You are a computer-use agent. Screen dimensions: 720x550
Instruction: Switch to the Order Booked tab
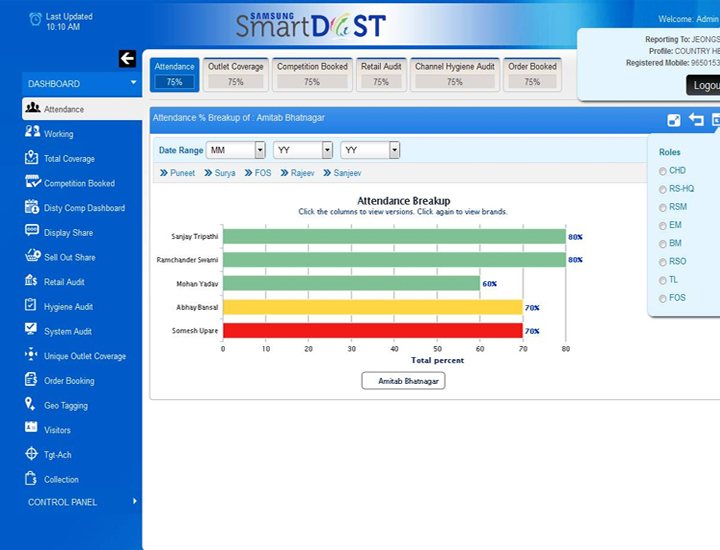532,75
